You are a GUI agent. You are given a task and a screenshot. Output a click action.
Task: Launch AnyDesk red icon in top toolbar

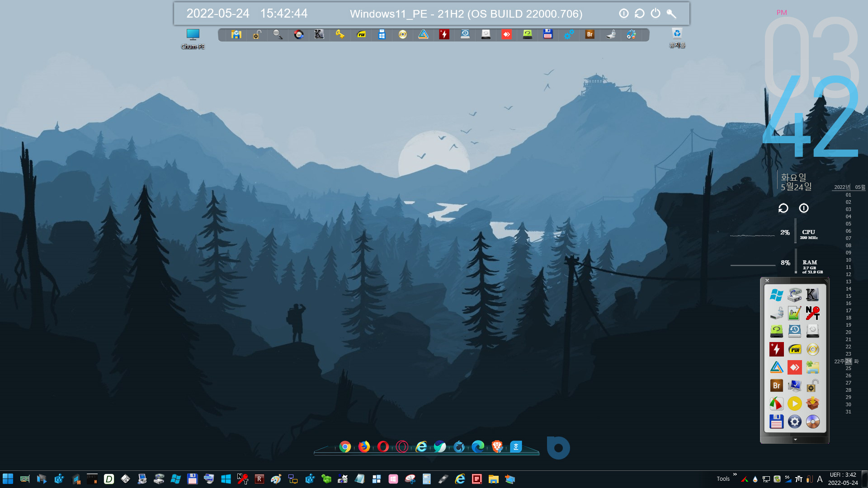(x=507, y=34)
